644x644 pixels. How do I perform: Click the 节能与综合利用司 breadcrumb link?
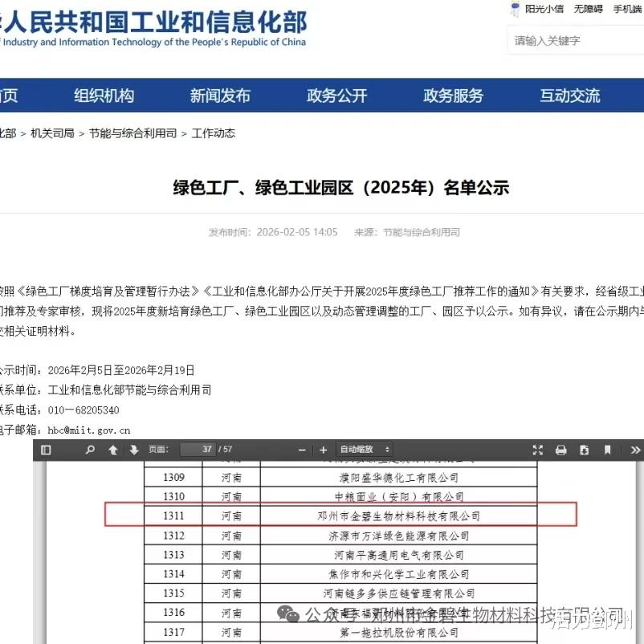click(x=133, y=133)
